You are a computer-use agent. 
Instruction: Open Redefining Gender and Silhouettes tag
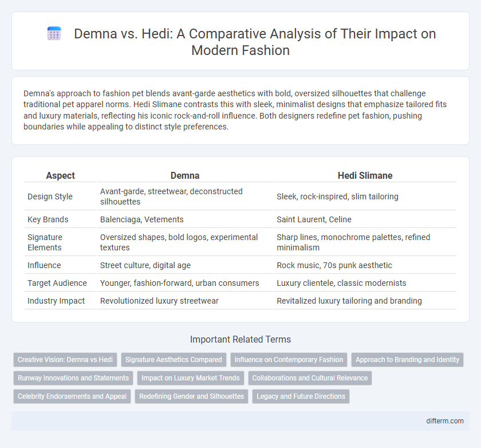191,396
